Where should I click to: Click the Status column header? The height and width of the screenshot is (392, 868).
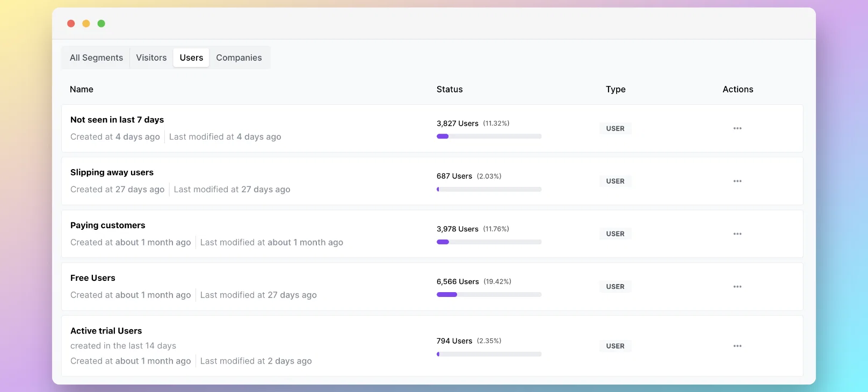[450, 89]
